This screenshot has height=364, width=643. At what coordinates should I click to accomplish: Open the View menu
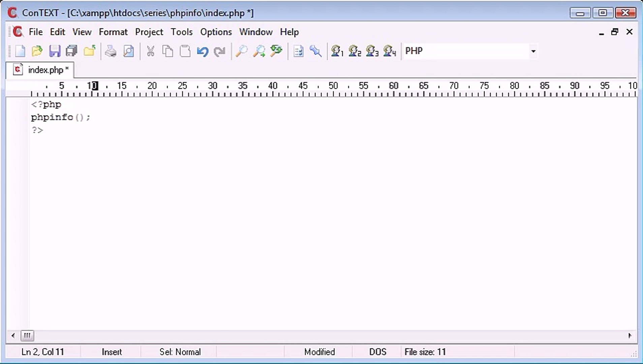[82, 32]
